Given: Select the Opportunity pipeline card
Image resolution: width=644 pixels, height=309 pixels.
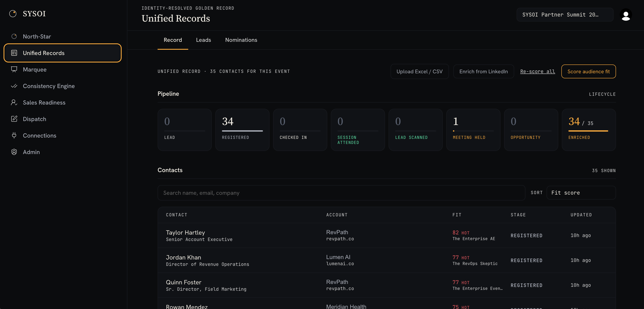Looking at the screenshot, I should pos(531,130).
